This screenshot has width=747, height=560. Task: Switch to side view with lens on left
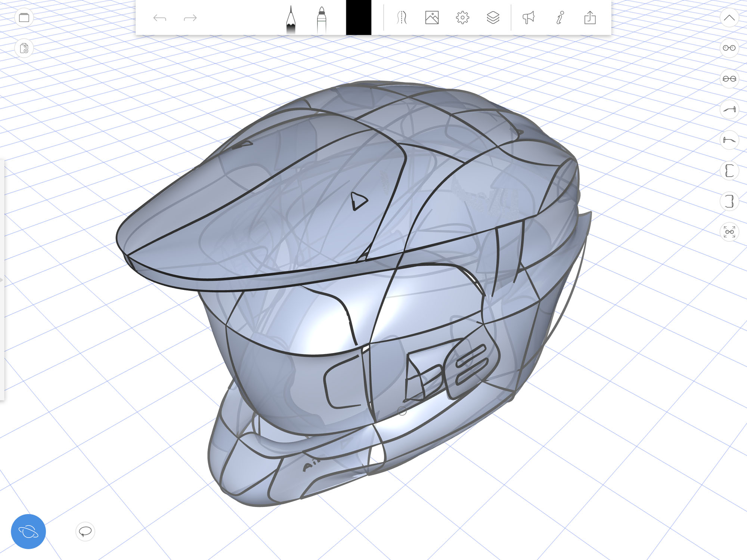[729, 140]
